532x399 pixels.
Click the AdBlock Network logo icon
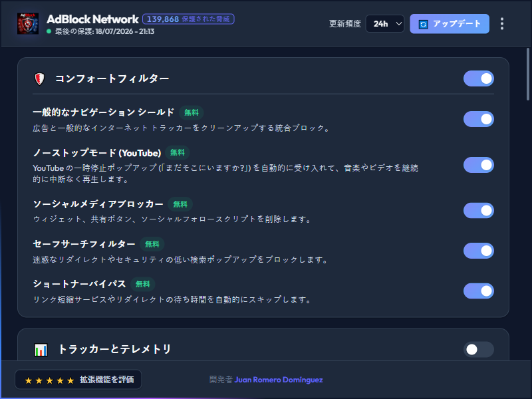tap(28, 23)
